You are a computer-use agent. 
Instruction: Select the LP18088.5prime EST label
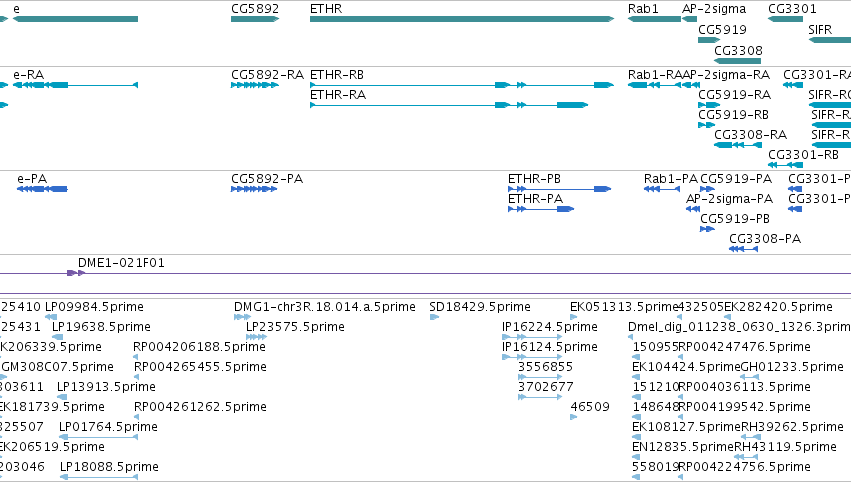109,468
